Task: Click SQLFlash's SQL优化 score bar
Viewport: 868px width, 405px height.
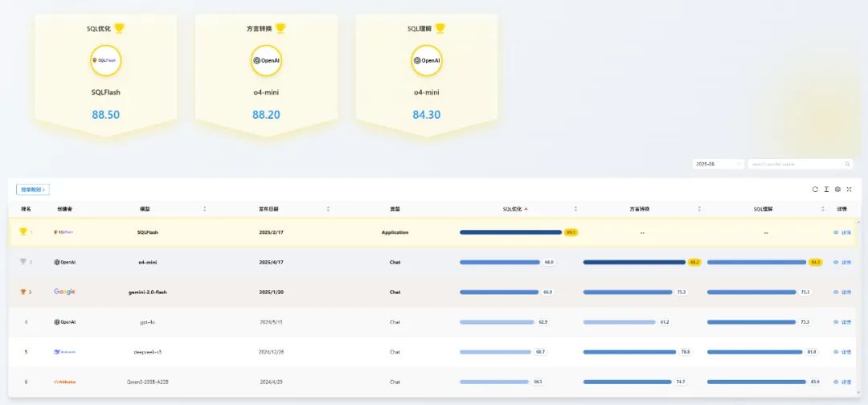Action: coord(510,232)
